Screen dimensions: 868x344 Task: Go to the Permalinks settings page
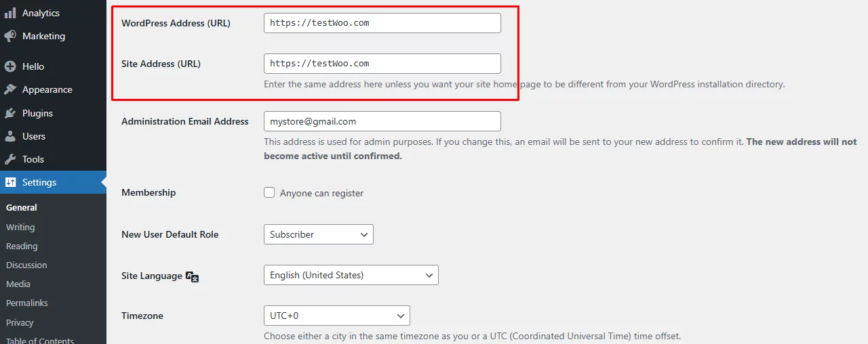point(27,303)
